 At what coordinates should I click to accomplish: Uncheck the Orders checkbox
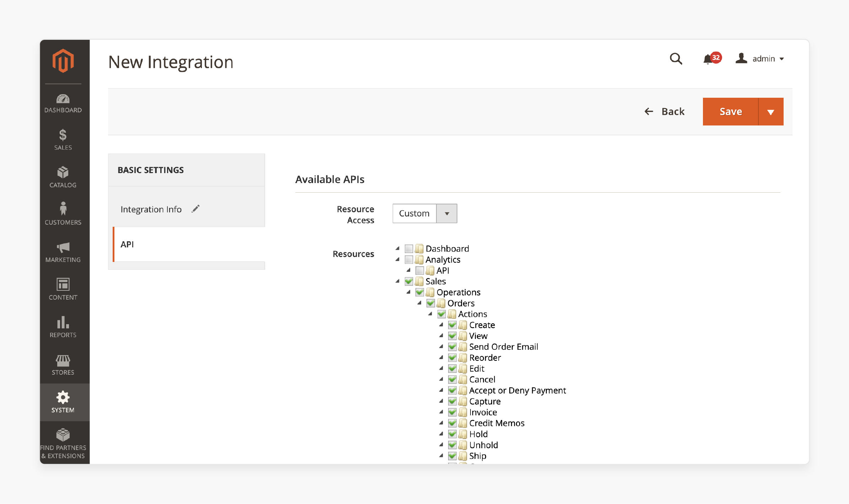tap(431, 303)
